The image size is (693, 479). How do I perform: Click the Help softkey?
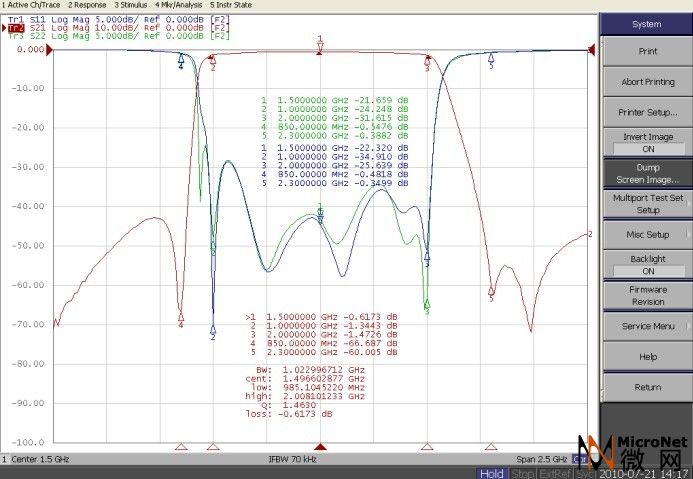[x=647, y=357]
